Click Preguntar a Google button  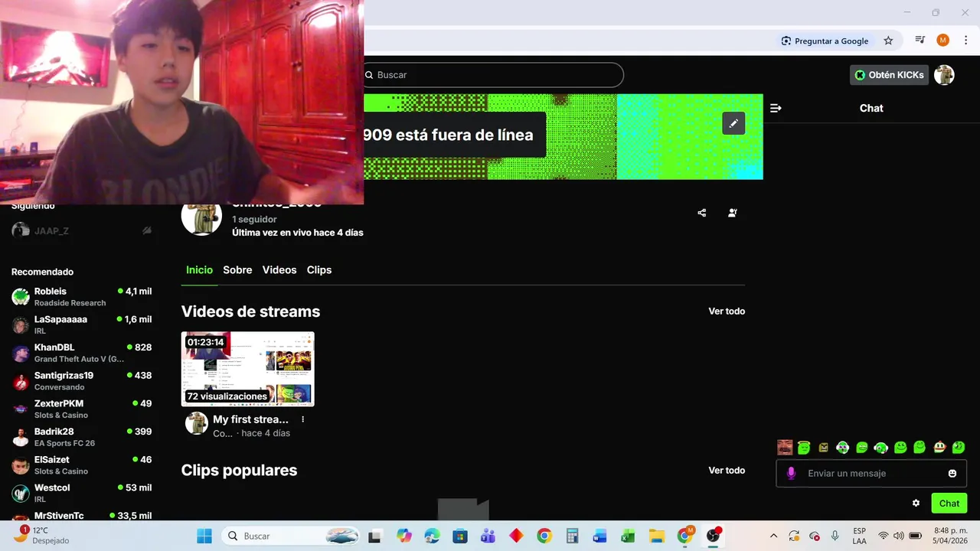[x=825, y=41]
